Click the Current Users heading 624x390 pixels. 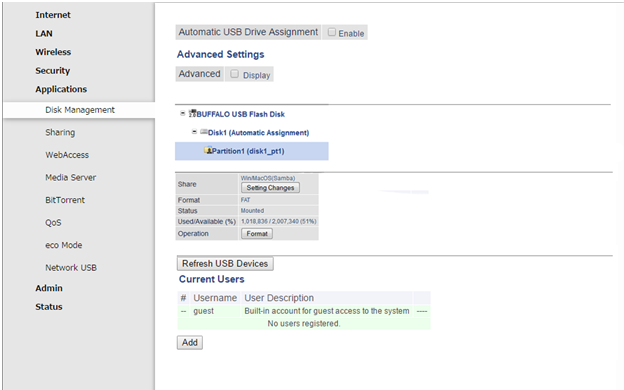[212, 279]
